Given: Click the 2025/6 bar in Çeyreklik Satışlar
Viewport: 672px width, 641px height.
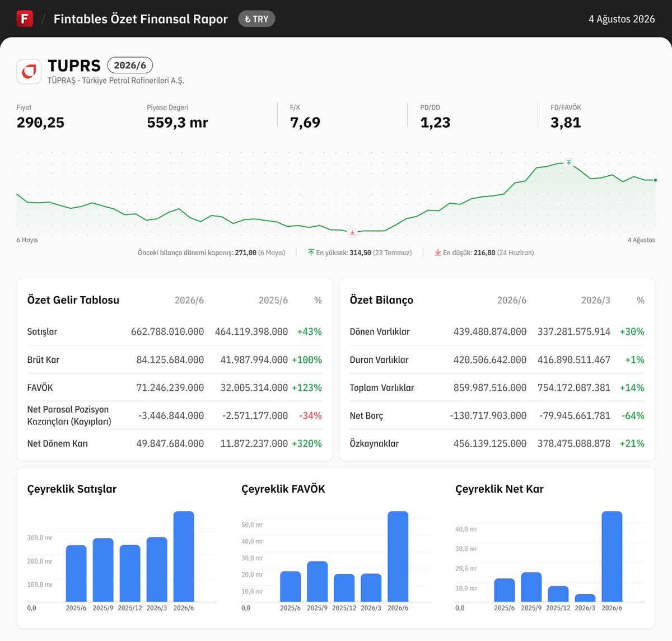Looking at the screenshot, I should [x=76, y=573].
